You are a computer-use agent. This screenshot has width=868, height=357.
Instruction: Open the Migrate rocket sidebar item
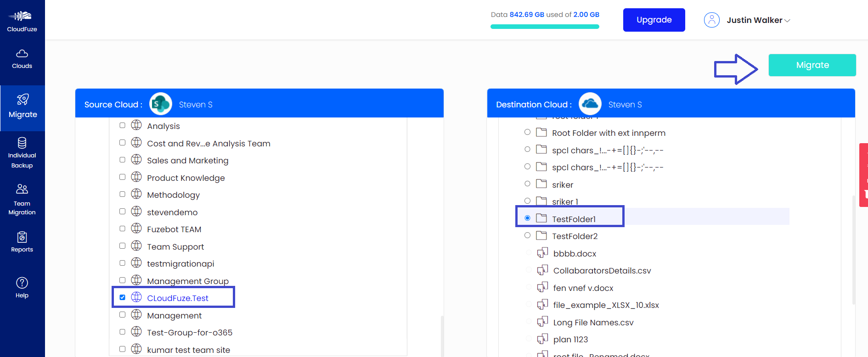[23, 107]
